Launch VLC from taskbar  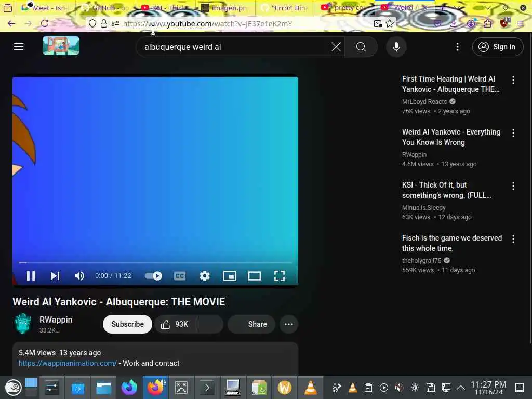point(311,388)
